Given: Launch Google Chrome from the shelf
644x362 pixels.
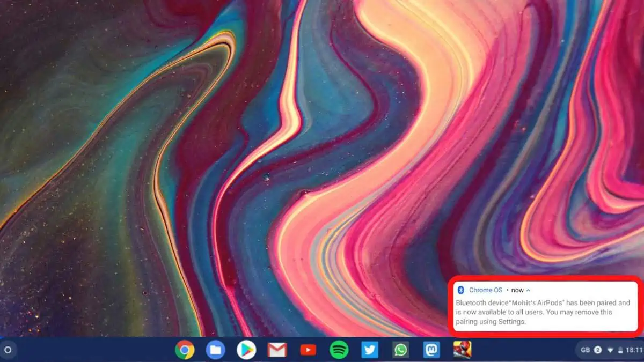Looking at the screenshot, I should pos(185,350).
